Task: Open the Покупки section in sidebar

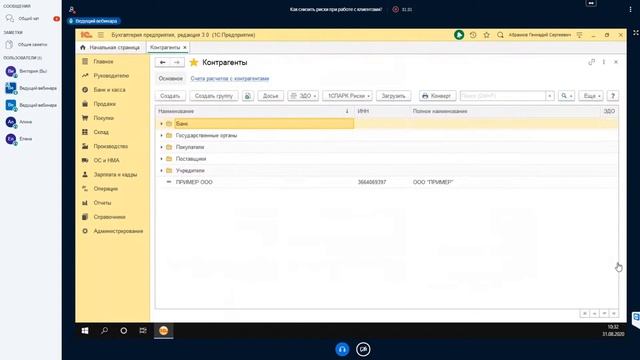Action: (104, 118)
